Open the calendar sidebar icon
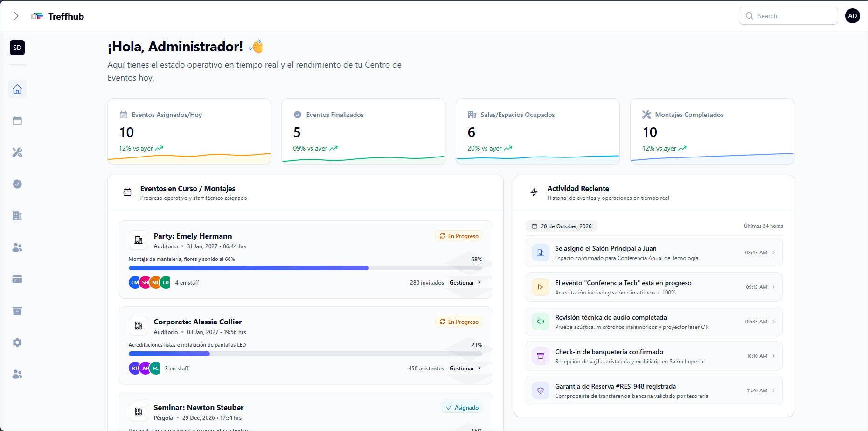Image resolution: width=868 pixels, height=431 pixels. [x=17, y=121]
